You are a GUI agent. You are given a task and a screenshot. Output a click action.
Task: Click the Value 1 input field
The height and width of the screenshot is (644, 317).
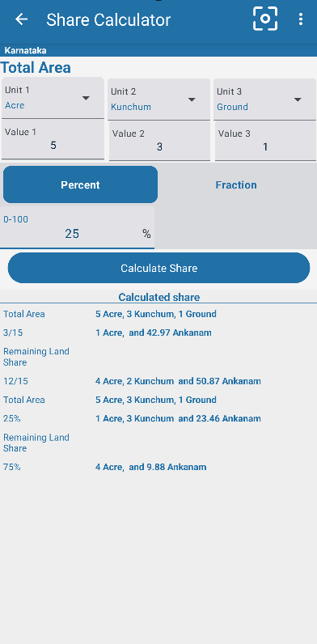(53, 140)
